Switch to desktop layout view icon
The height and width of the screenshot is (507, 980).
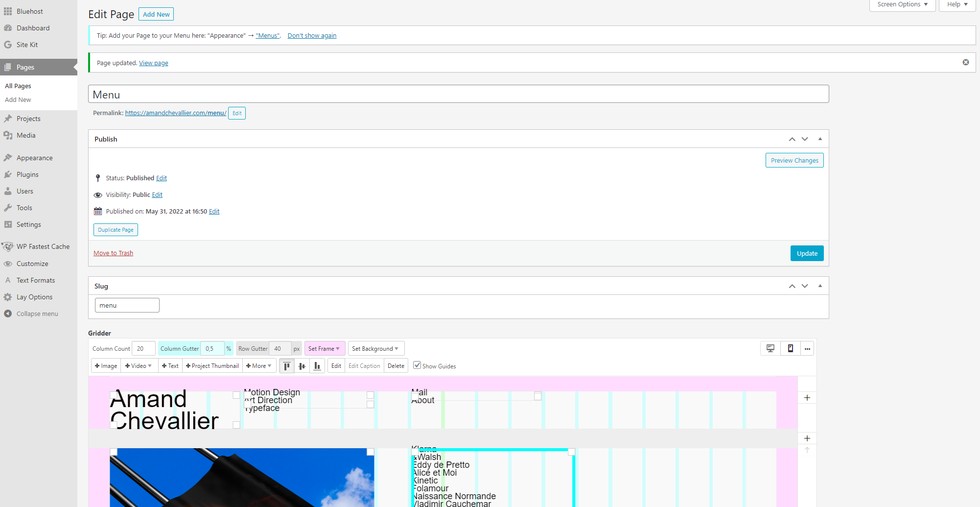770,348
